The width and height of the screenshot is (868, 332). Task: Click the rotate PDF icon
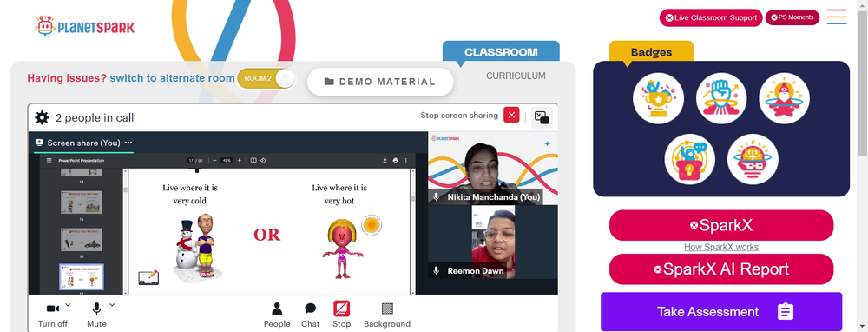[263, 160]
